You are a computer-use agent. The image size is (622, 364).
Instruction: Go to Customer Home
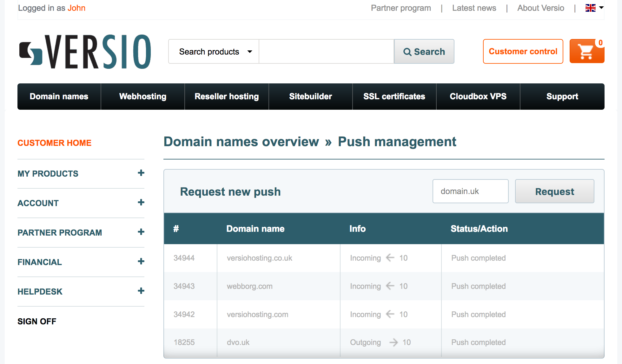(x=54, y=143)
